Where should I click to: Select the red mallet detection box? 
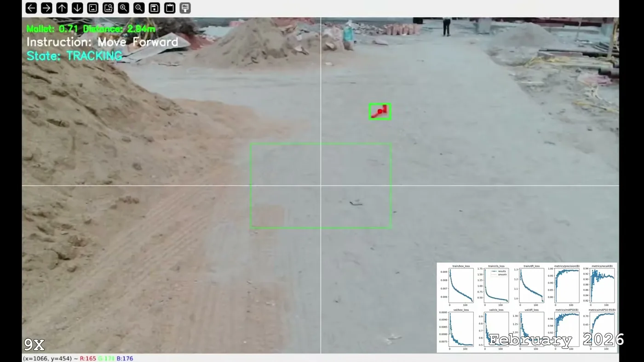click(380, 111)
